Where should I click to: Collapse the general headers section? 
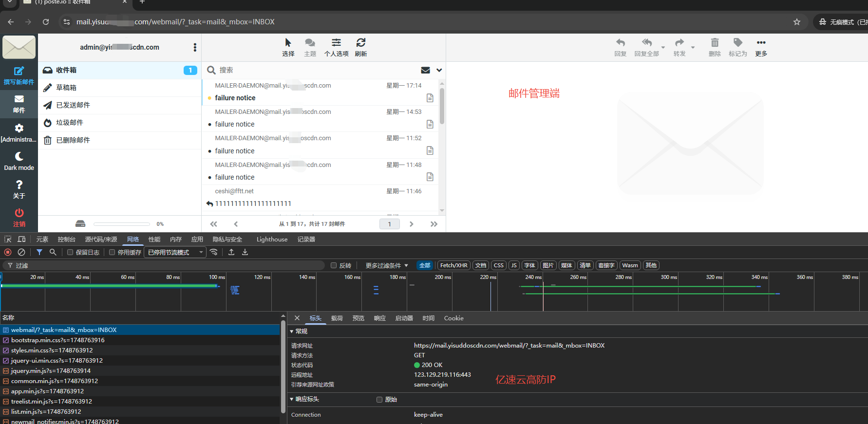(292, 332)
